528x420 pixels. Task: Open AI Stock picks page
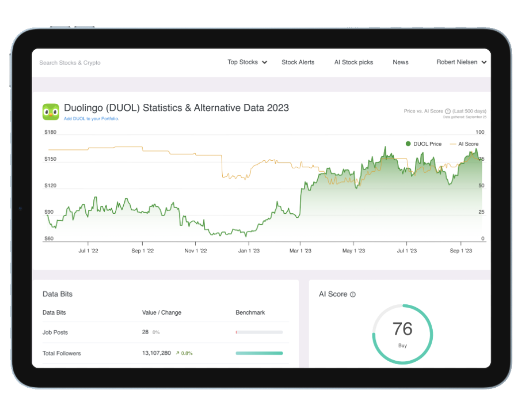354,62
